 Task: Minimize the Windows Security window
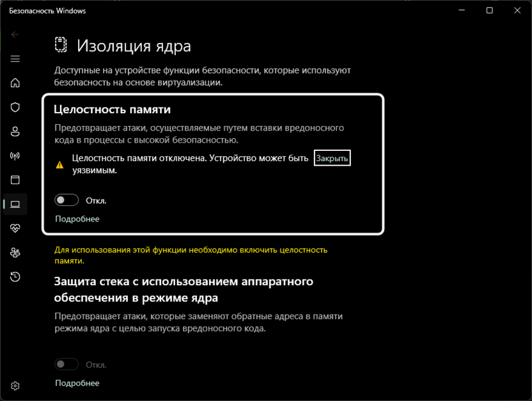tap(462, 10)
